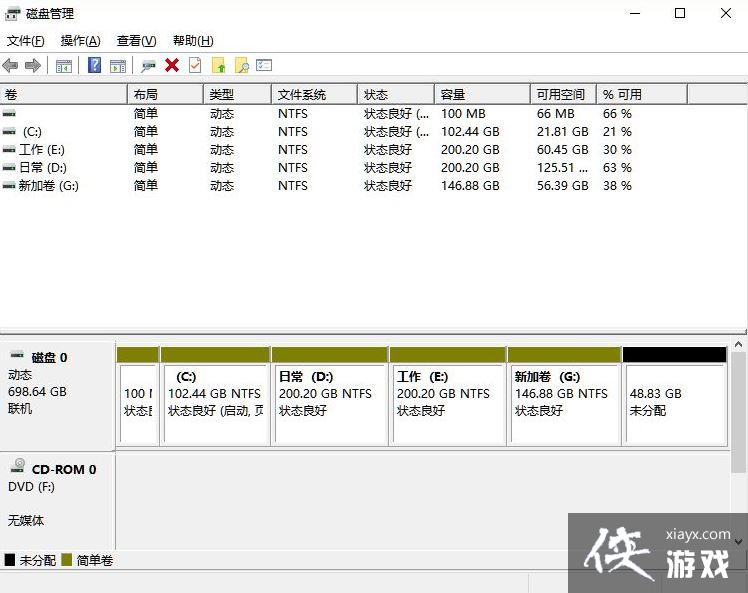
Task: Click the CD-ROM 0 label
Action: (64, 469)
